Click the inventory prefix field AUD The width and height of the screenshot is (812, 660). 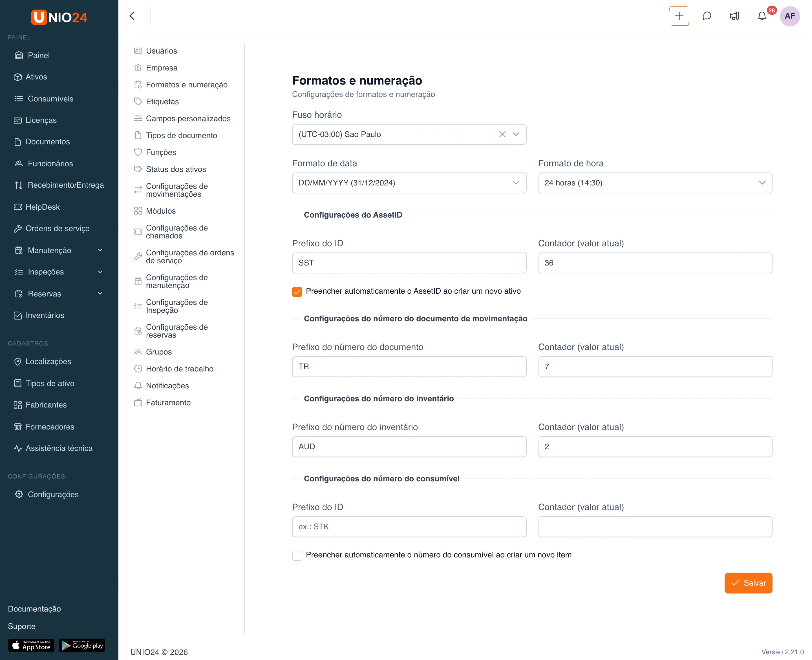tap(409, 446)
